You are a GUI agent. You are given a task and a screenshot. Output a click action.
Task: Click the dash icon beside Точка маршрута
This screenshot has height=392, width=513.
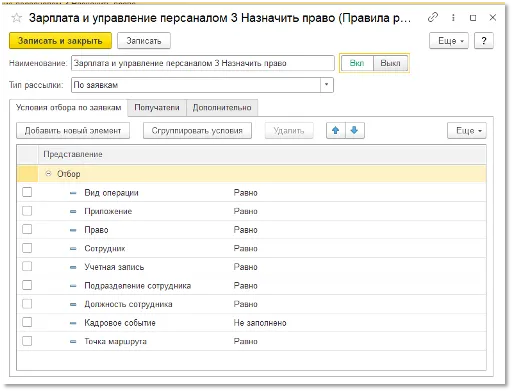[73, 342]
